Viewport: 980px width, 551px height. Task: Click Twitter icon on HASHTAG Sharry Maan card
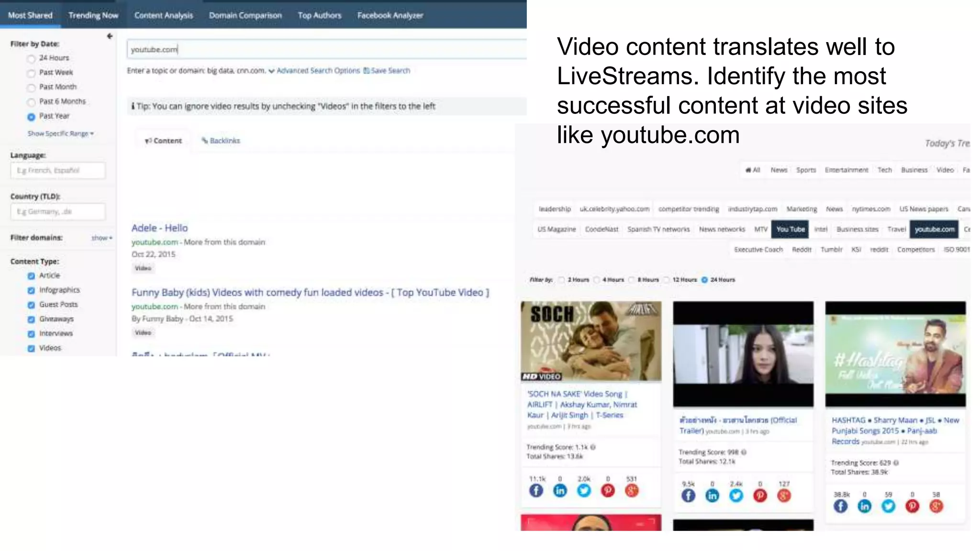(888, 506)
